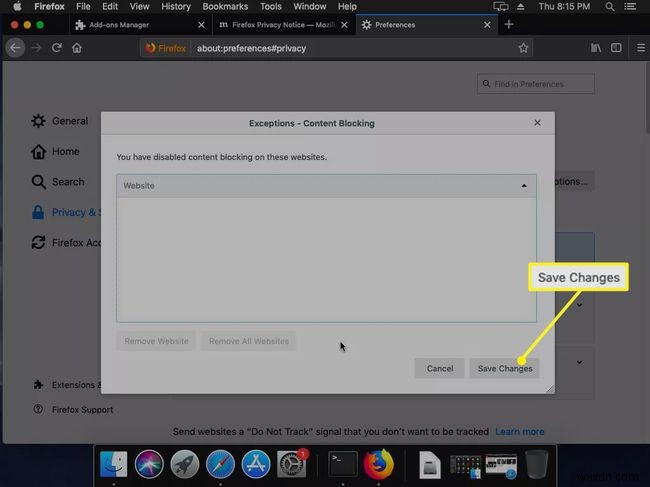Switch to Firefox Privacy Notice tab
The height and width of the screenshot is (487, 650).
coord(283,25)
